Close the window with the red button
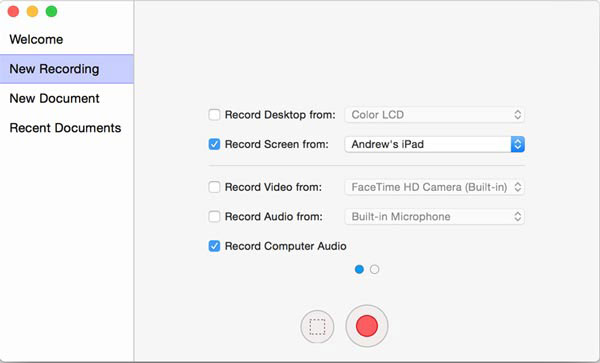 point(13,11)
